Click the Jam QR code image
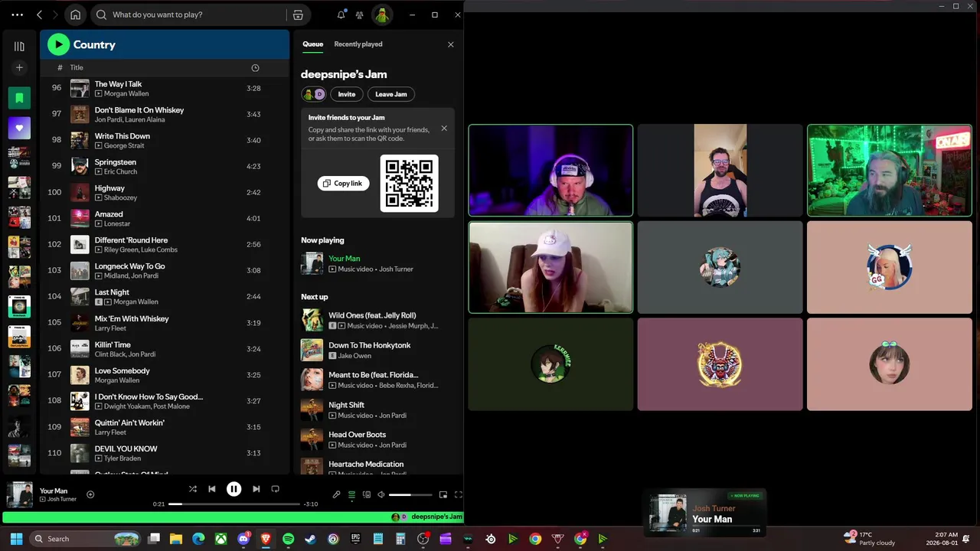Viewport: 980px width, 551px height. coord(410,183)
